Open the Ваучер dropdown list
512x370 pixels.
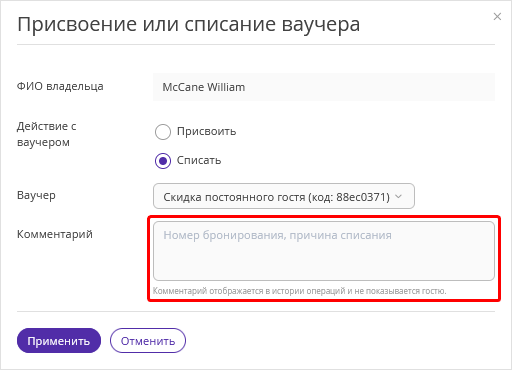pyautogui.click(x=284, y=196)
